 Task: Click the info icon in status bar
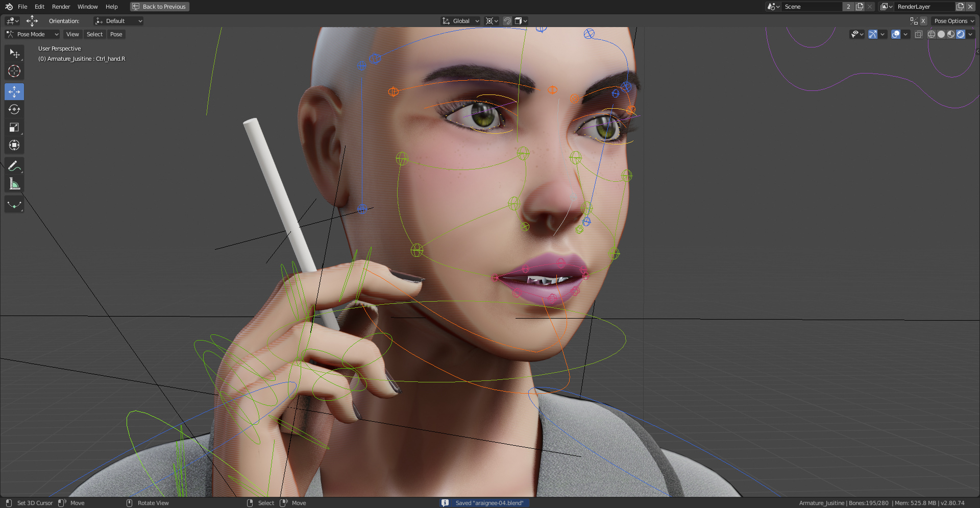click(445, 503)
